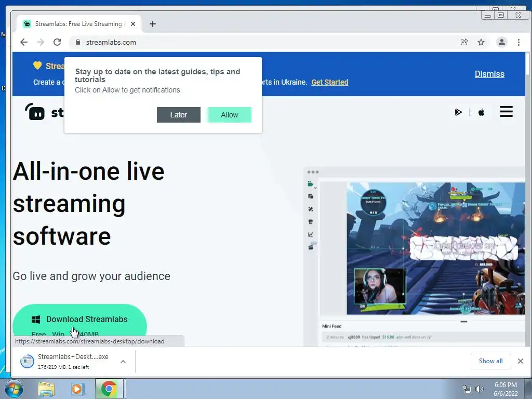Close the Streamlabs tab

coord(133,24)
